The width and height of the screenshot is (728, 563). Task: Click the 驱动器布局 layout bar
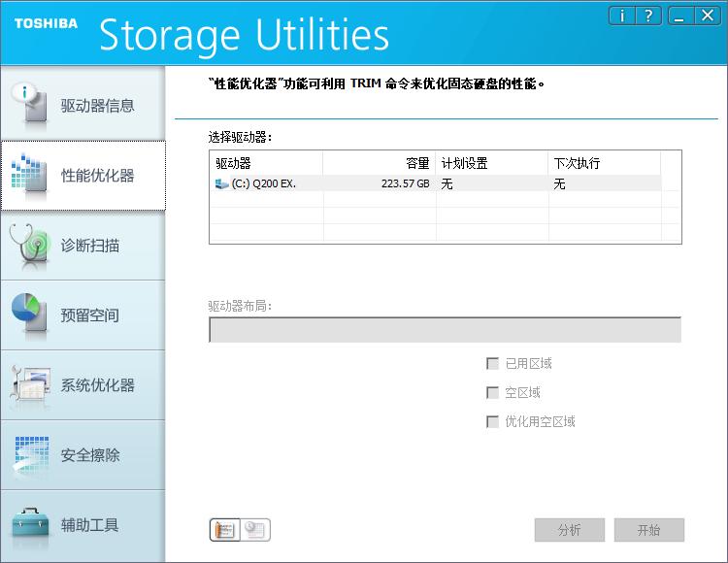tap(445, 330)
